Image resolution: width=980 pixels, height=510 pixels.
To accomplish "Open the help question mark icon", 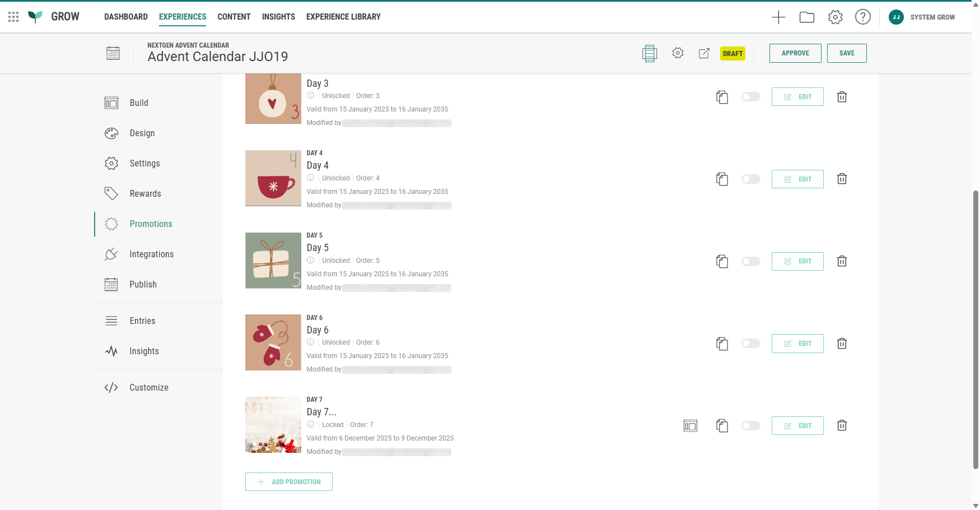I will pyautogui.click(x=862, y=17).
